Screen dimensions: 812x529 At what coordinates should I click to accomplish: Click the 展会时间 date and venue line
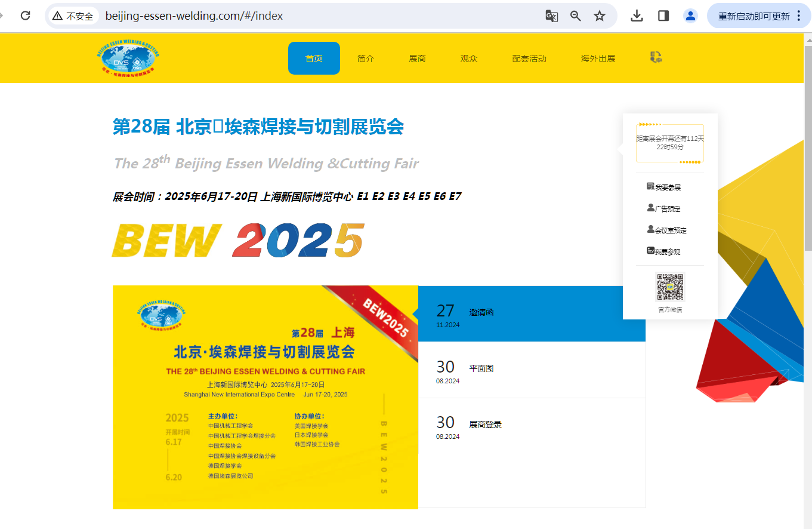point(287,196)
